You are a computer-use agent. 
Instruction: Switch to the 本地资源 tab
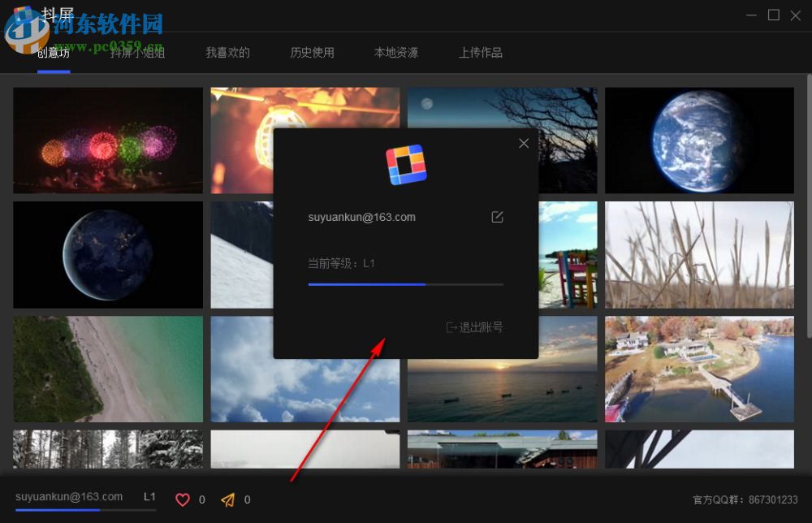pos(396,52)
